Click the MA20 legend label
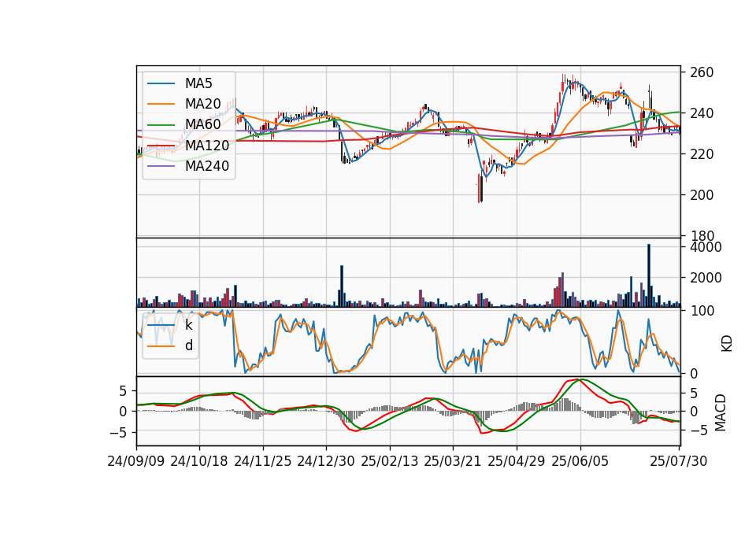Image resolution: width=756 pixels, height=543 pixels. click(202, 104)
